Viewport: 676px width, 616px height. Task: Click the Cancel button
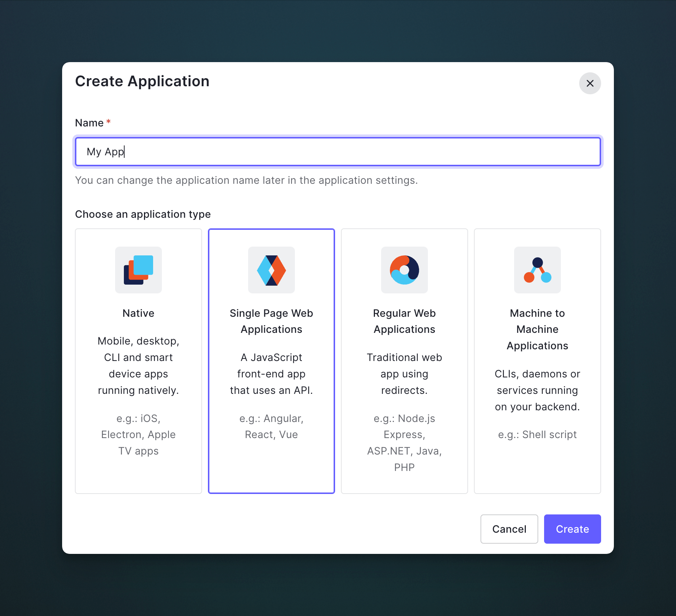coord(509,529)
